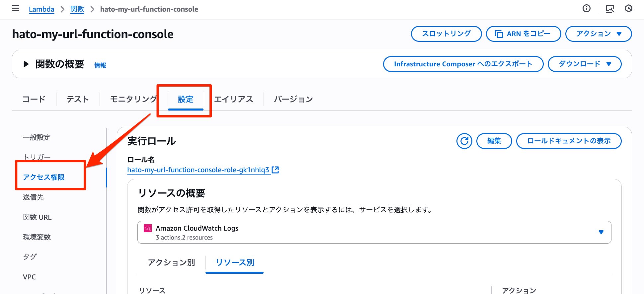Click the 編集 button
Screen dimensions: 644x294
[494, 141]
